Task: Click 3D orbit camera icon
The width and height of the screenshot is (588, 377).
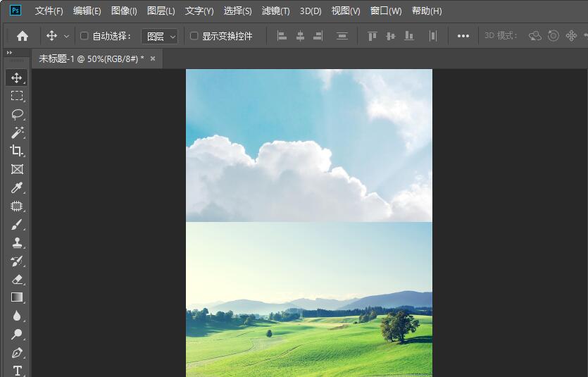Action: tap(535, 36)
